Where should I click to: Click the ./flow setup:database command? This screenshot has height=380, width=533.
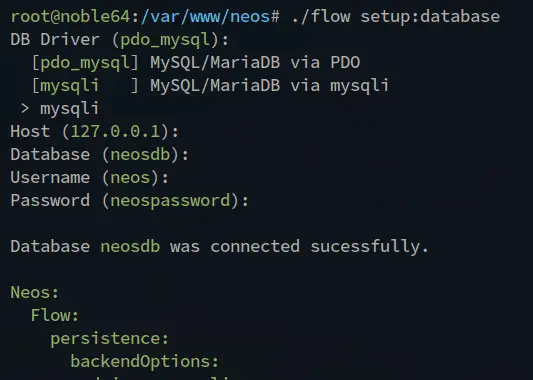[x=396, y=16]
